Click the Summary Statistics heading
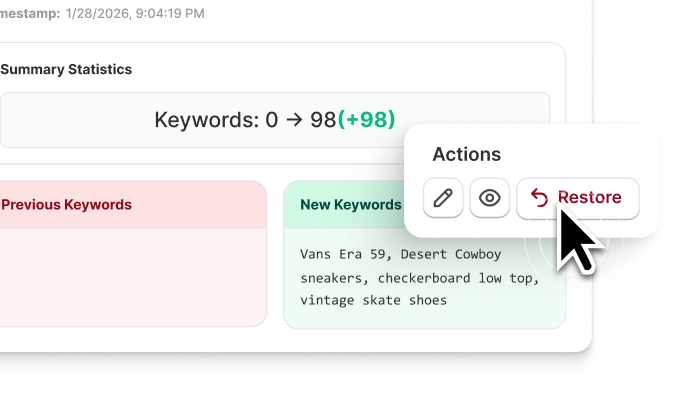 click(x=66, y=69)
